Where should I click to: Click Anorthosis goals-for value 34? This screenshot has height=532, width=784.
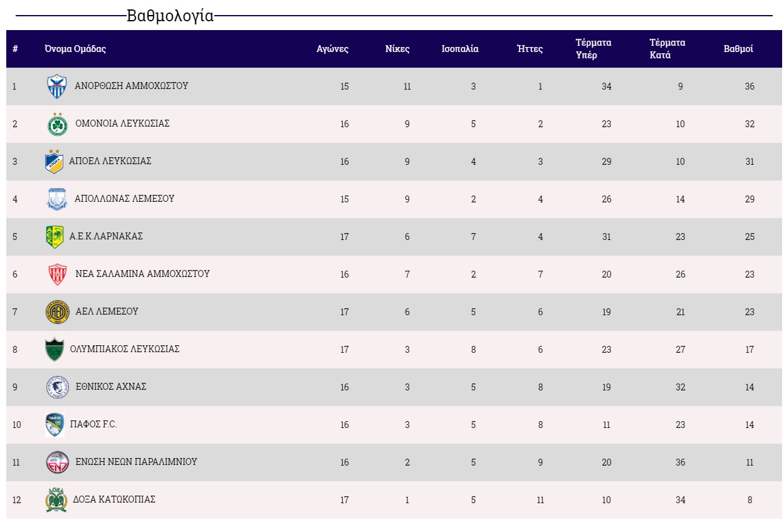[607, 86]
